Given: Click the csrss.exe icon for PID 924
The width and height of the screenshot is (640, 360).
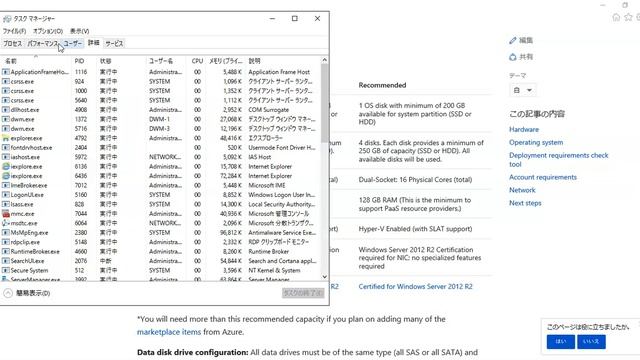Looking at the screenshot, I should (6, 82).
